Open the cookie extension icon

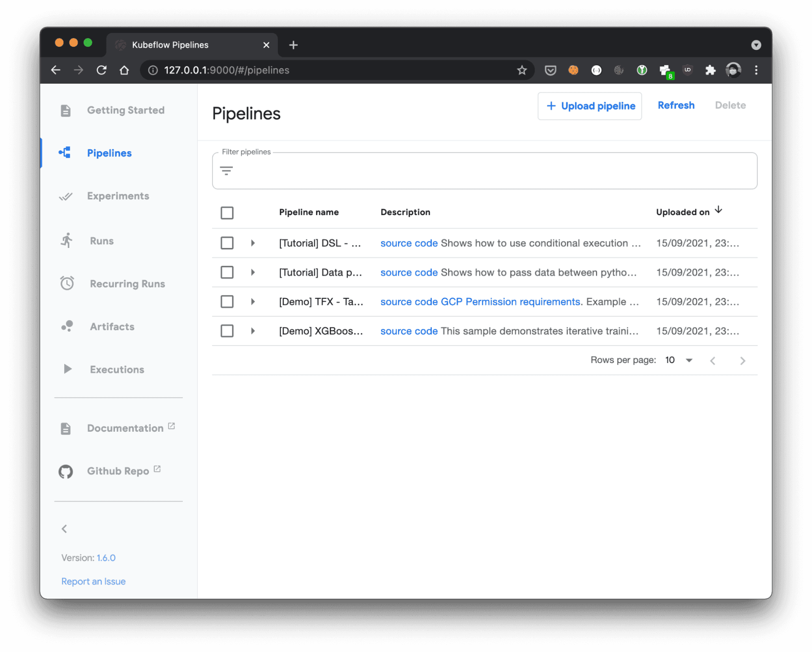click(573, 70)
